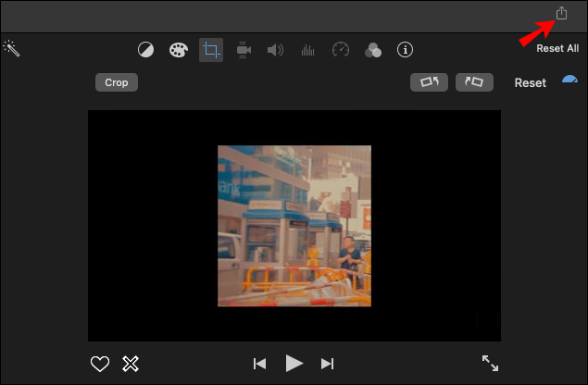The image size is (588, 385).
Task: Open Color Correction palette tool
Action: (x=179, y=50)
